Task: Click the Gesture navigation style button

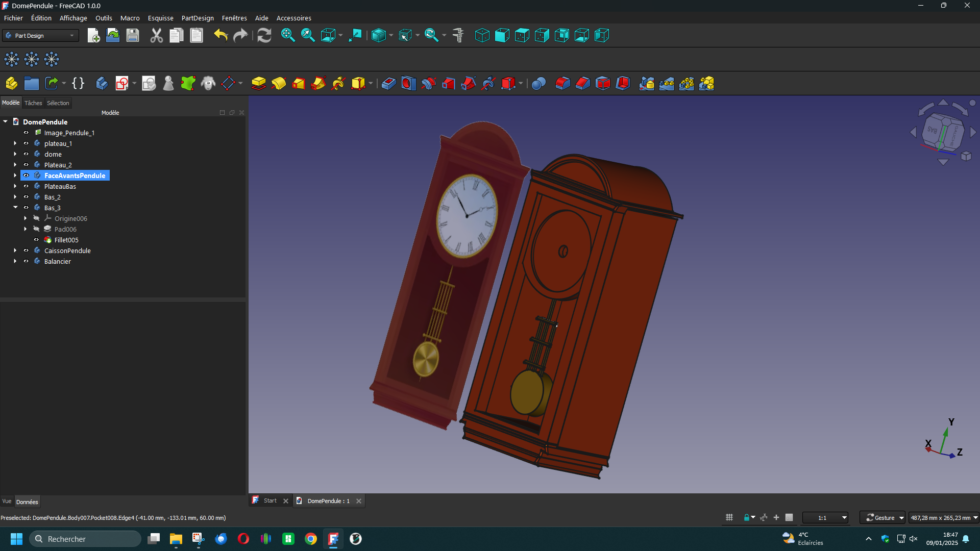Action: [x=883, y=517]
